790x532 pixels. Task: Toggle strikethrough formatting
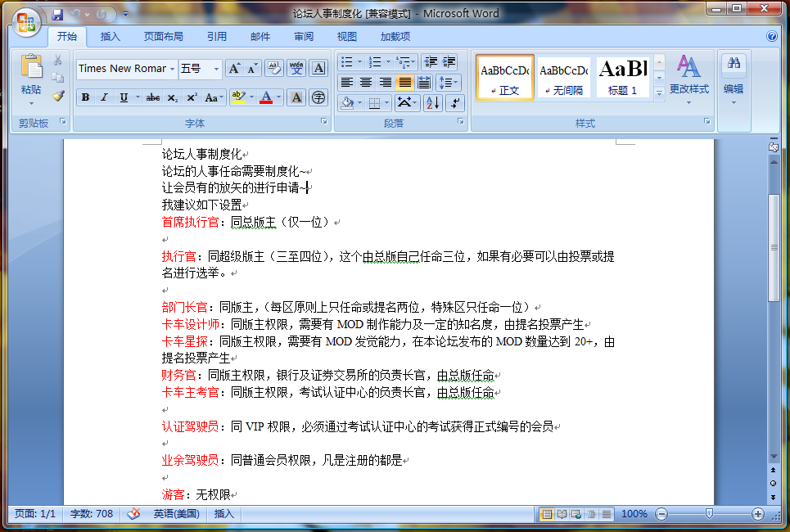(152, 97)
